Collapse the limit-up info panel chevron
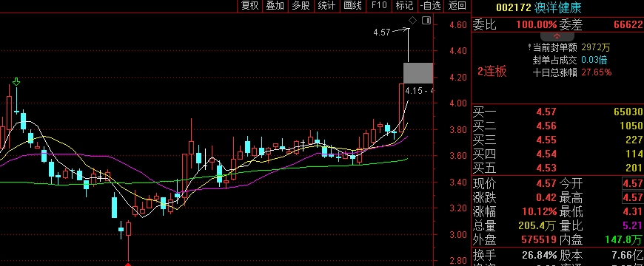The width and height of the screenshot is (644, 266). 557,36
